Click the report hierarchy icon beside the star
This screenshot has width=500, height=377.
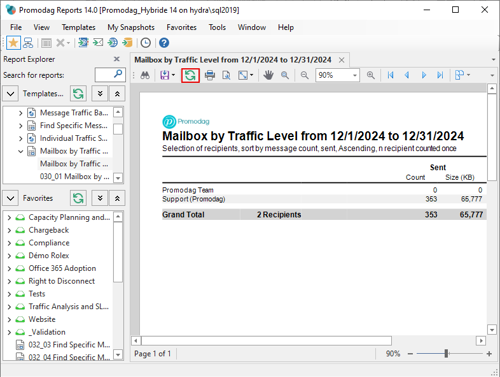coord(28,43)
